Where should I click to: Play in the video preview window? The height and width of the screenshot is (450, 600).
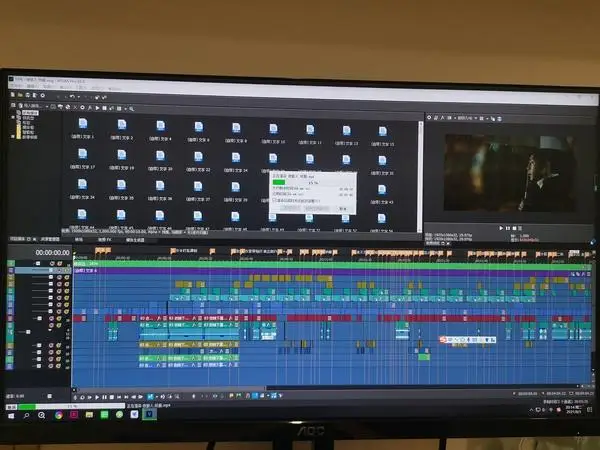click(x=501, y=228)
